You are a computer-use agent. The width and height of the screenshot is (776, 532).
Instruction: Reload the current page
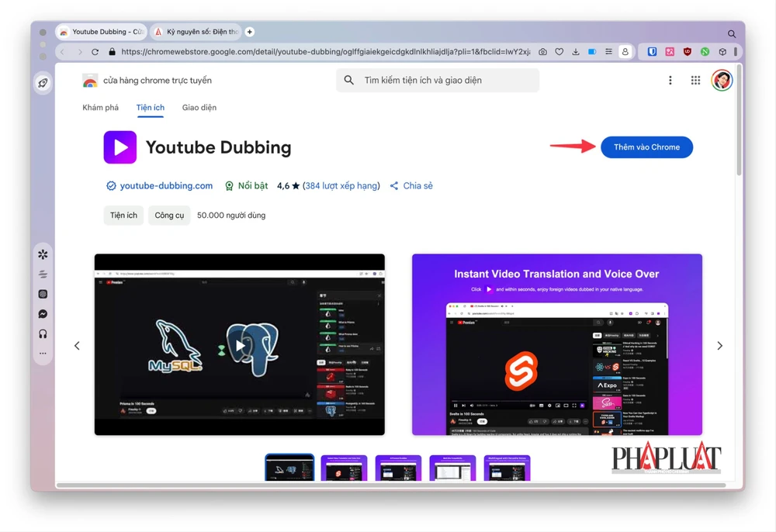point(95,52)
